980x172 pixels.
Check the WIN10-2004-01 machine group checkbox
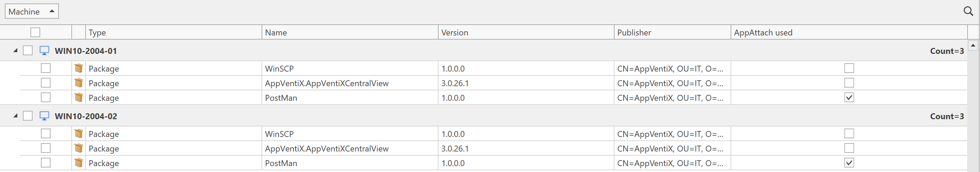pyautogui.click(x=28, y=51)
